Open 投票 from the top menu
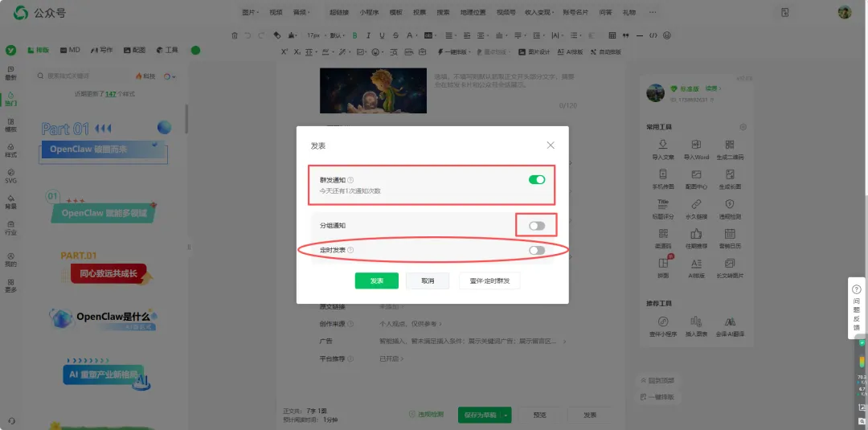Viewport: 868px width, 430px height. tap(419, 12)
